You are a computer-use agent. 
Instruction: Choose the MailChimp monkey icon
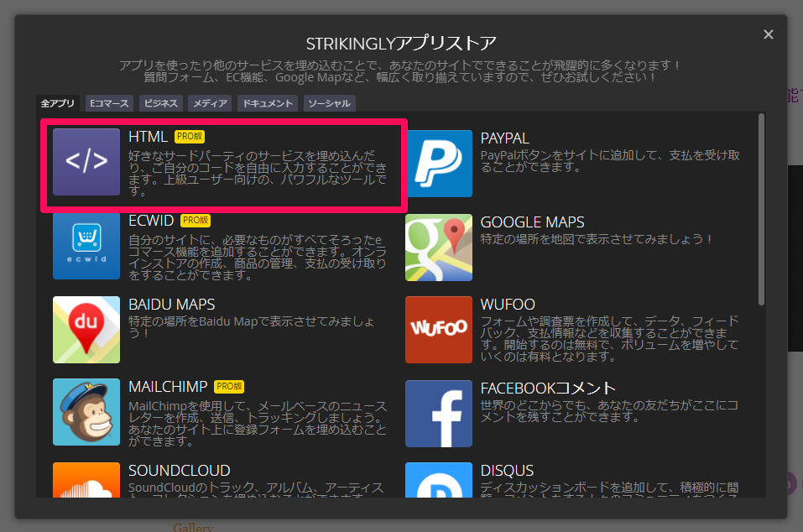point(86,412)
